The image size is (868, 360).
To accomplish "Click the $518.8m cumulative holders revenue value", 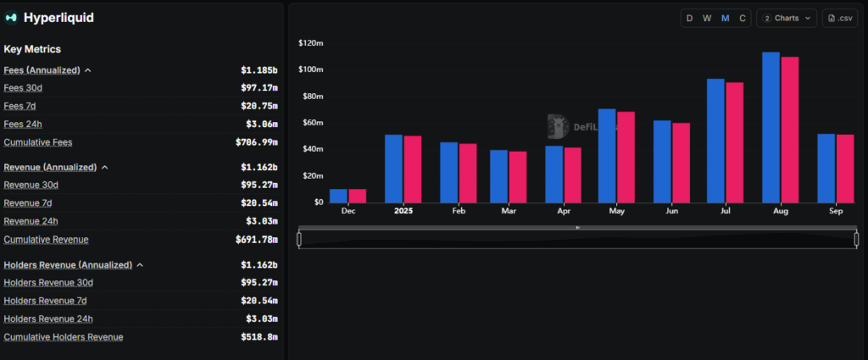I will [259, 337].
